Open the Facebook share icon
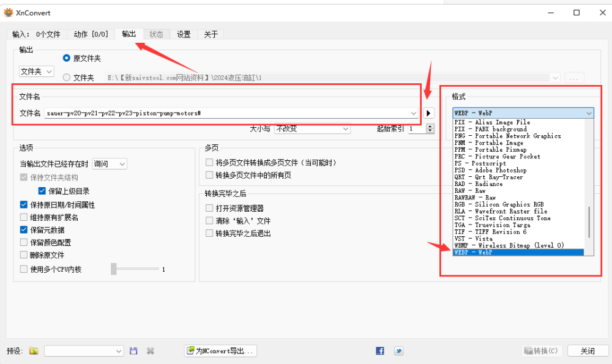This screenshot has height=364, width=612. click(x=380, y=351)
